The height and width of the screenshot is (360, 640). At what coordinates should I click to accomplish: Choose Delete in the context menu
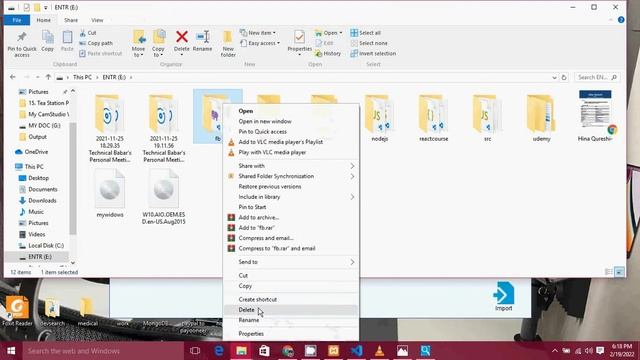coord(291,310)
